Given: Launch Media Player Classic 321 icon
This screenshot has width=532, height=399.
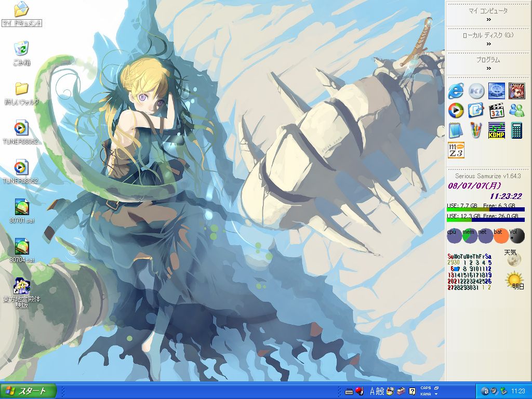Looking at the screenshot, I should click(496, 111).
